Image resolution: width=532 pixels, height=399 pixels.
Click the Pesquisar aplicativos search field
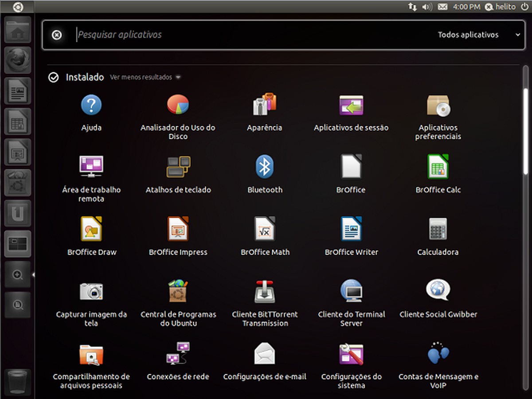(177, 35)
